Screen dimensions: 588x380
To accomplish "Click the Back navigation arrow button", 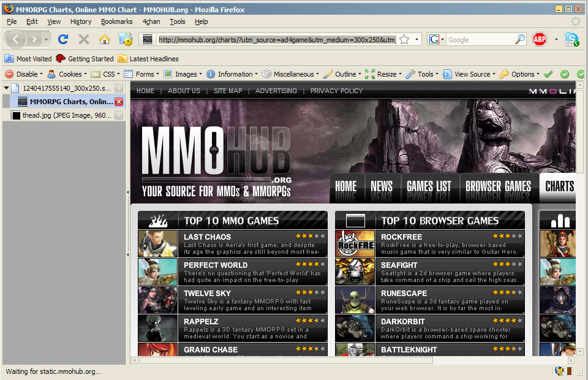I will [x=17, y=39].
